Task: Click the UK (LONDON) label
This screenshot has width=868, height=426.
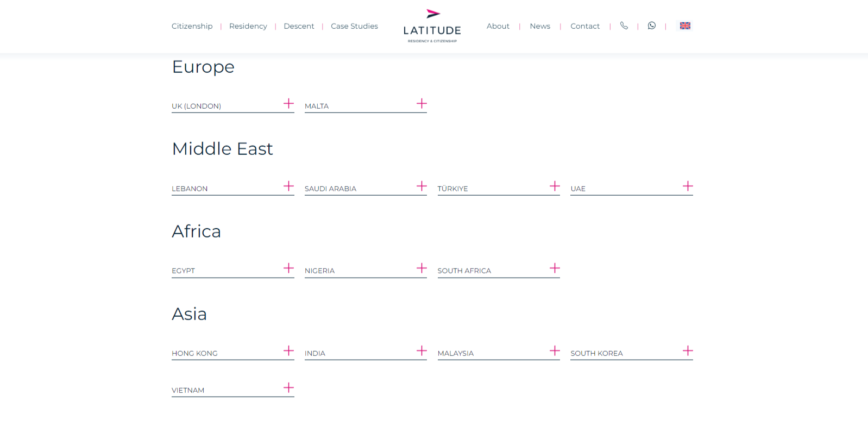Action: pos(197,106)
